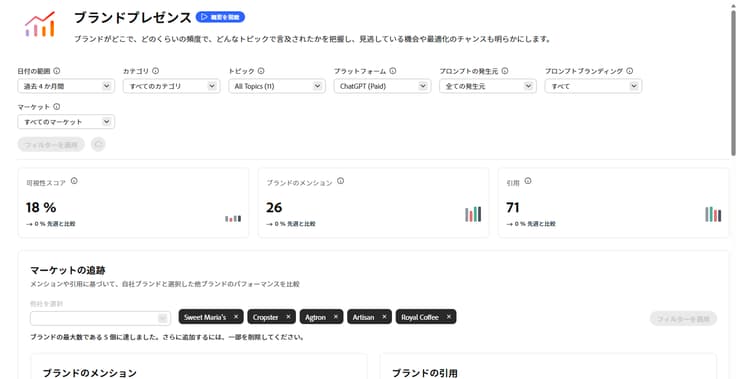Click the Royal Coffee tag label

[420, 317]
